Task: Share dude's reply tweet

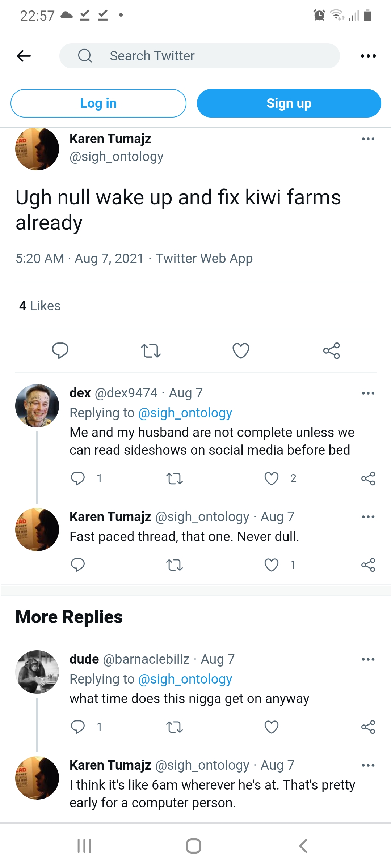Action: (368, 727)
